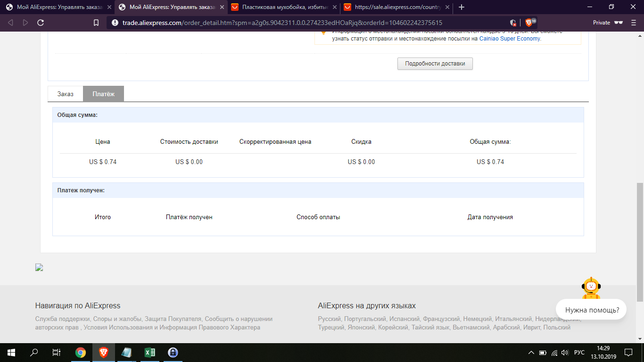This screenshot has width=644, height=362.
Task: Switch site language to Португальский
Action: (x=366, y=319)
